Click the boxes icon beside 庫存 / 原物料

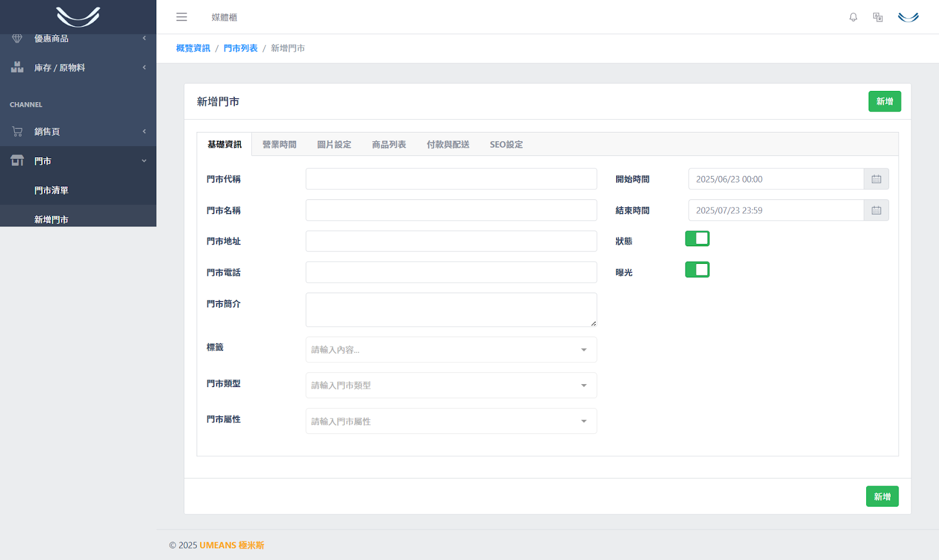17,67
